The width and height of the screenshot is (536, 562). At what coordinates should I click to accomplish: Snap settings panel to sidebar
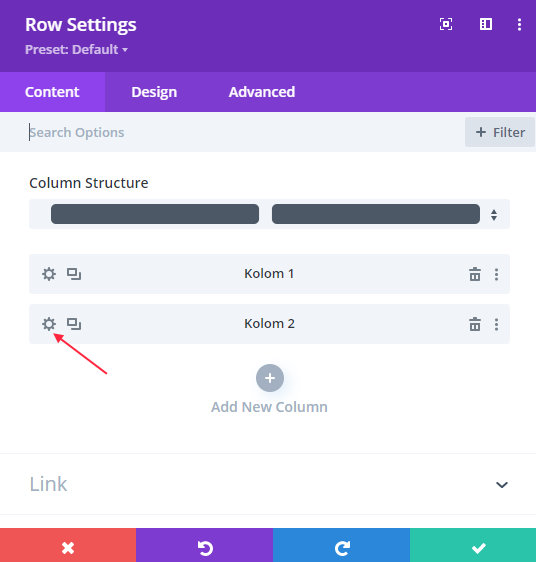(486, 24)
